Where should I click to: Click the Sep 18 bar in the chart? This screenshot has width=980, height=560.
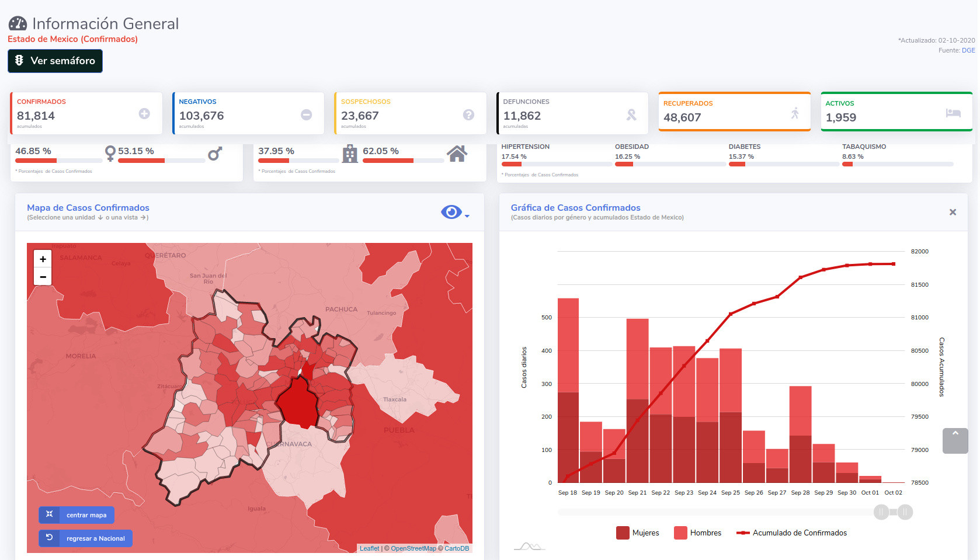pos(568,390)
